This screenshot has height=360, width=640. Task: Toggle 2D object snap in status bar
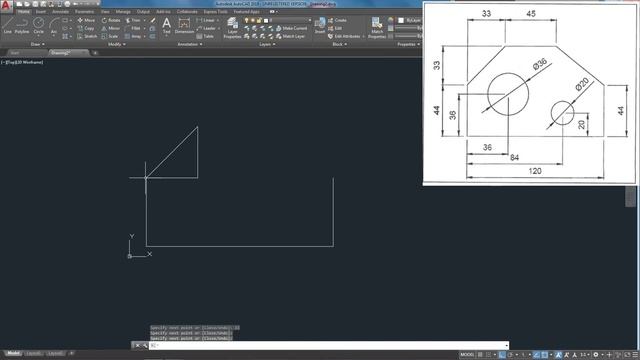click(544, 355)
